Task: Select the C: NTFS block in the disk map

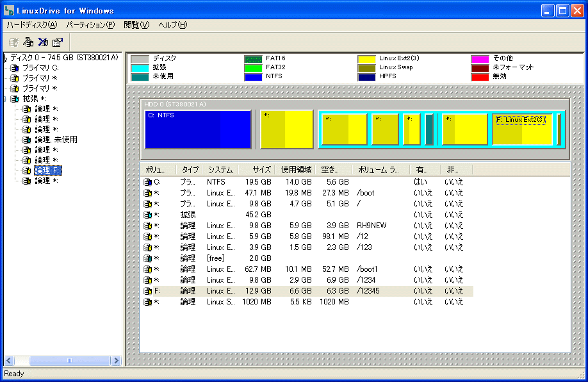Action: point(198,129)
